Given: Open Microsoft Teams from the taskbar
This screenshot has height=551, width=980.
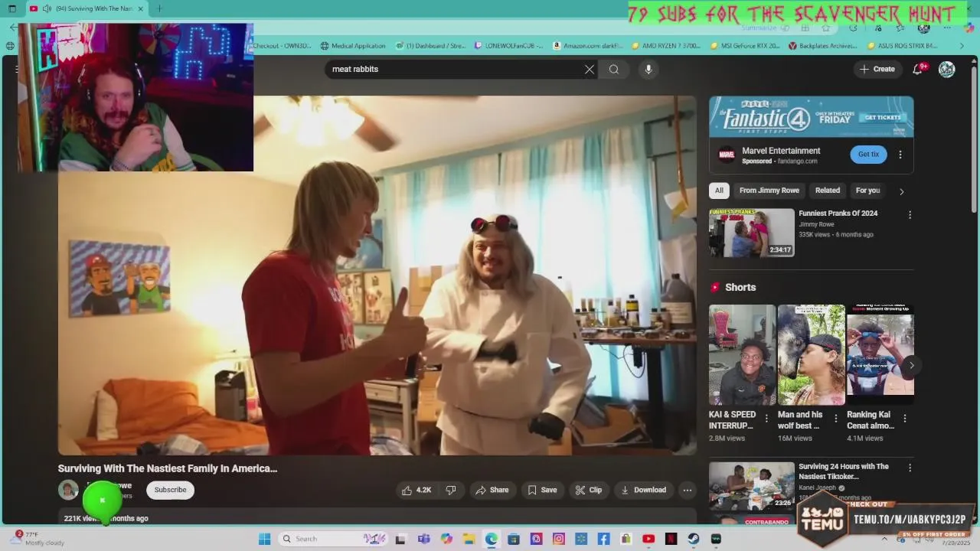Looking at the screenshot, I should (x=423, y=539).
